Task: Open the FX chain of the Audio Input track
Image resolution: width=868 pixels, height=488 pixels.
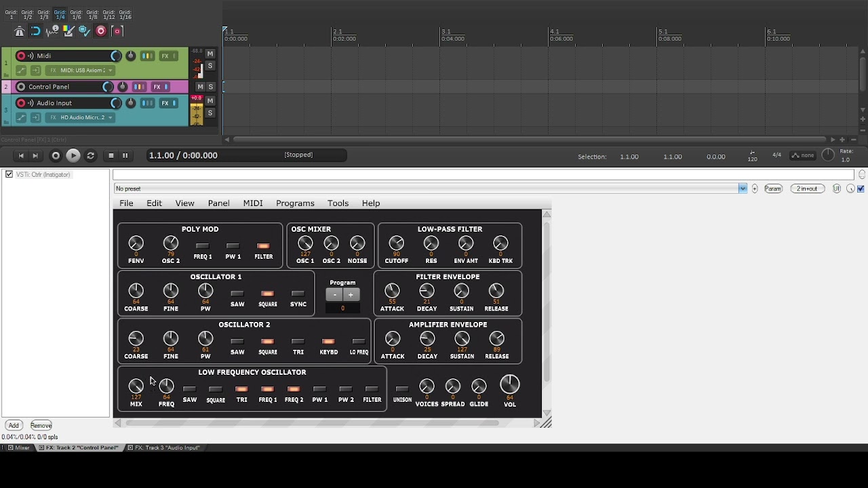Action: [x=165, y=103]
